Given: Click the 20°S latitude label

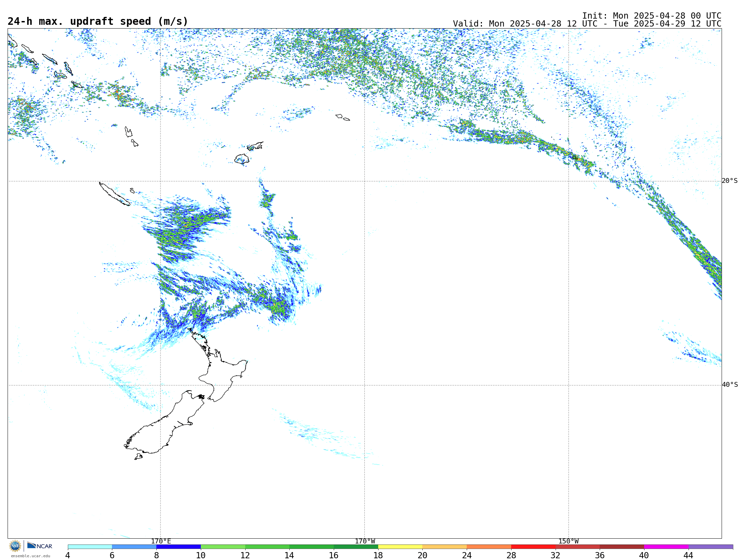Looking at the screenshot, I should (730, 181).
